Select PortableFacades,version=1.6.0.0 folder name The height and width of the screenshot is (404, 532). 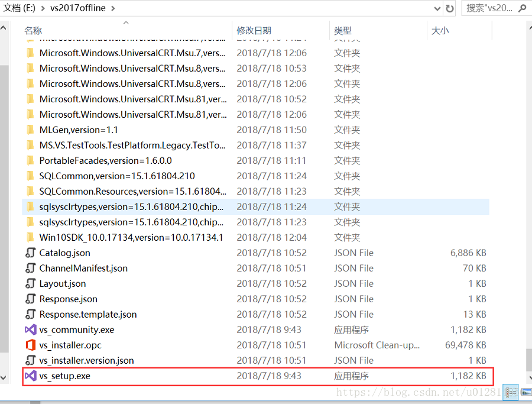click(106, 160)
